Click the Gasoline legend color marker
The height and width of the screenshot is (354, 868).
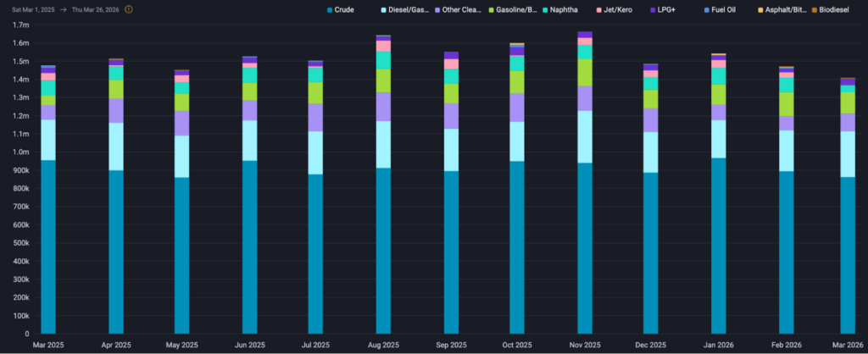[x=501, y=9]
